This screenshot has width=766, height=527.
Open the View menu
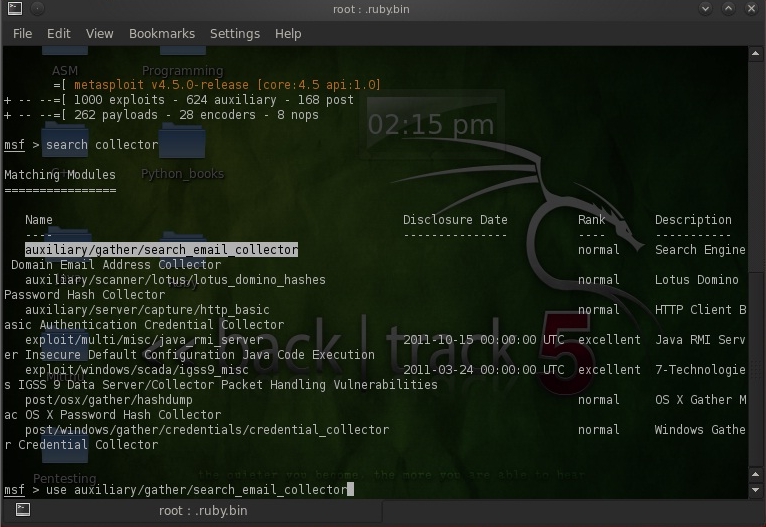(x=100, y=34)
